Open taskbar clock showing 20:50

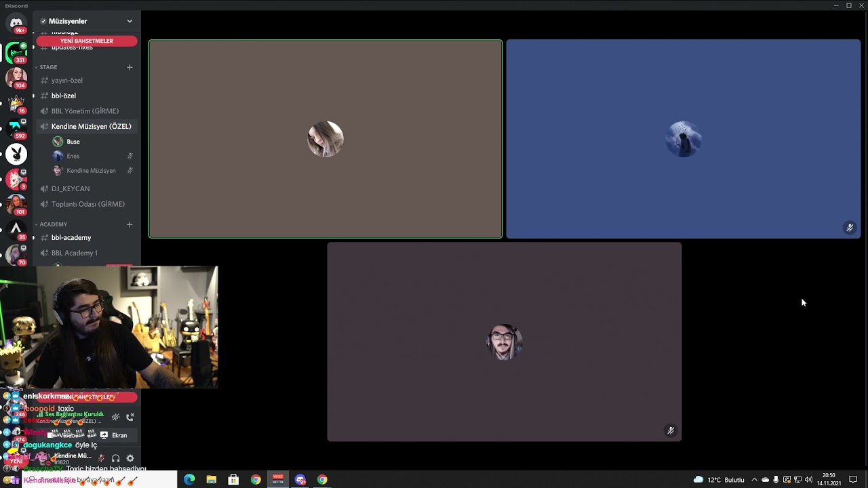pyautogui.click(x=829, y=479)
